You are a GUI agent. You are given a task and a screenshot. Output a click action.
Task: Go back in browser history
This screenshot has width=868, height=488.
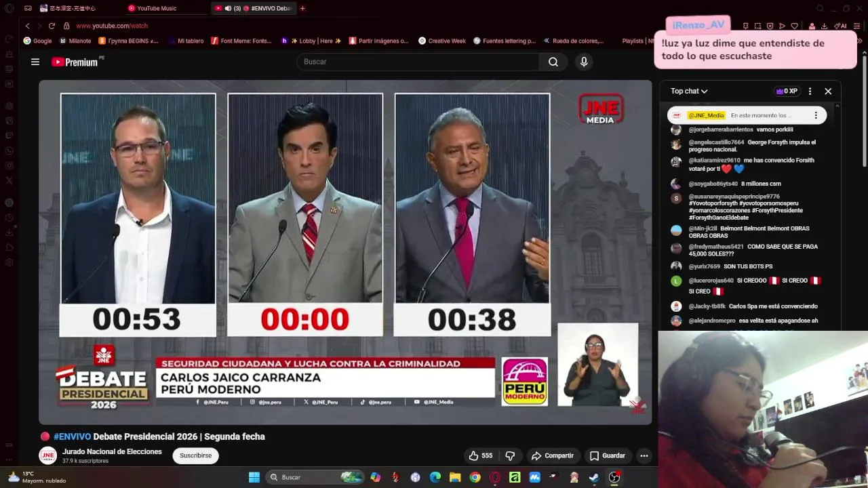point(28,26)
